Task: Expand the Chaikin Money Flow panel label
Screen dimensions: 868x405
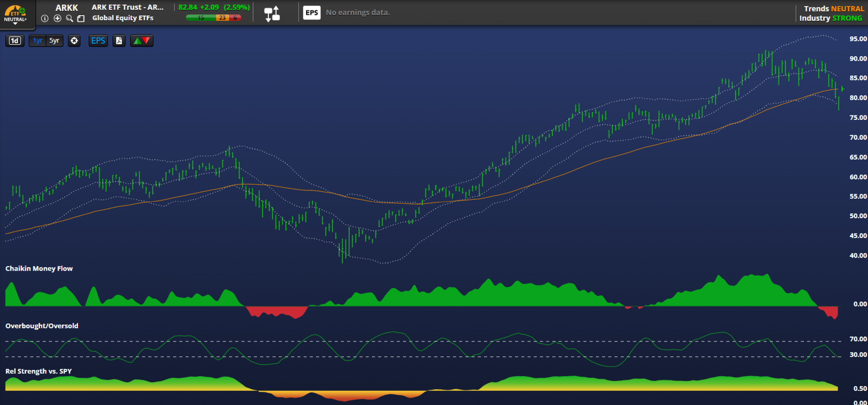Action: [39, 268]
